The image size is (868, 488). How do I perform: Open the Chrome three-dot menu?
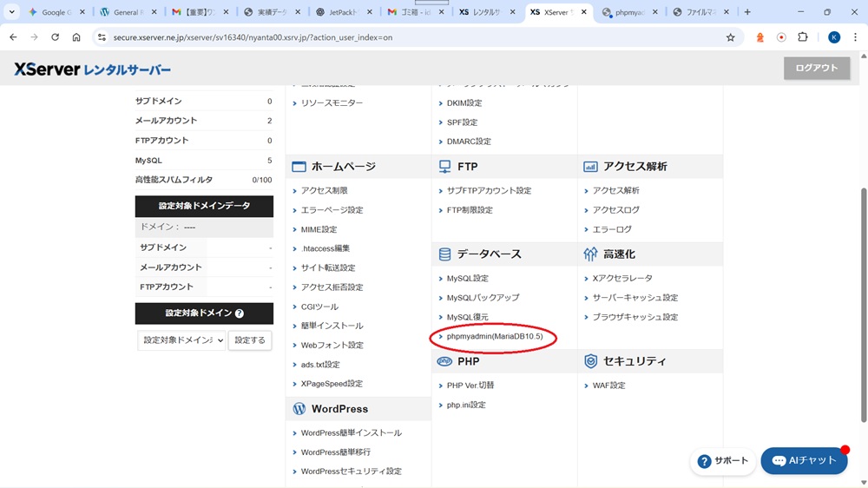(856, 37)
